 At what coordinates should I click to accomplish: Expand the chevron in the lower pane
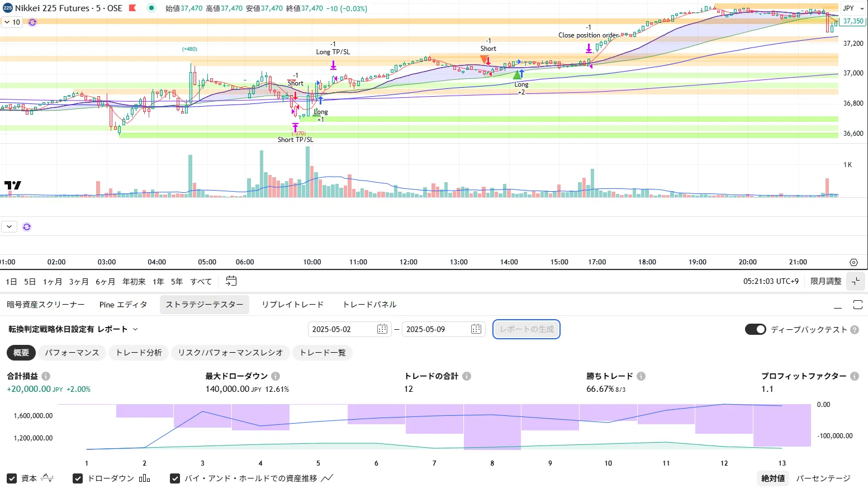point(10,226)
